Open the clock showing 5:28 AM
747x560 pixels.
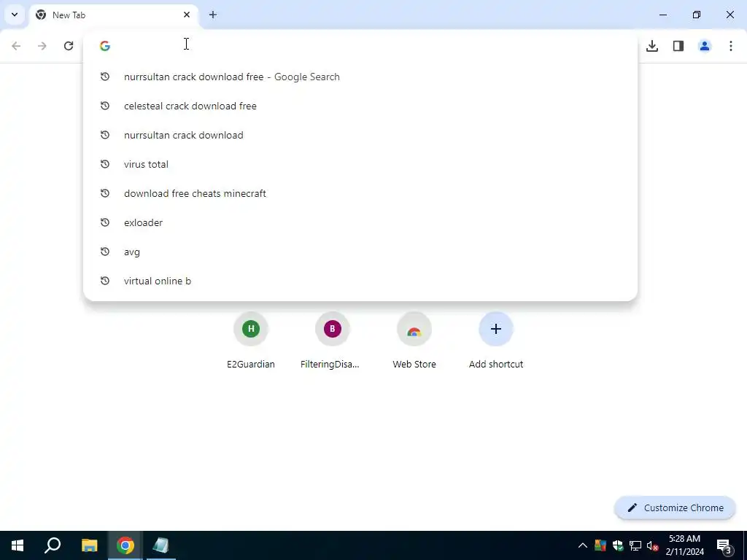pyautogui.click(x=684, y=545)
